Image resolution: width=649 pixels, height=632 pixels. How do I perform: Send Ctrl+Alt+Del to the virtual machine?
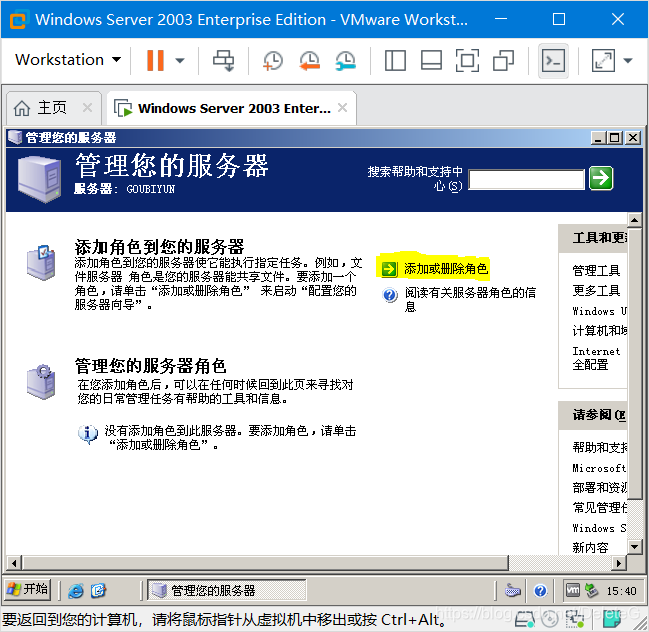[x=224, y=60]
